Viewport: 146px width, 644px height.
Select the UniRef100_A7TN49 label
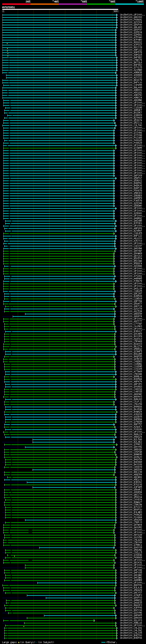(131, 371)
